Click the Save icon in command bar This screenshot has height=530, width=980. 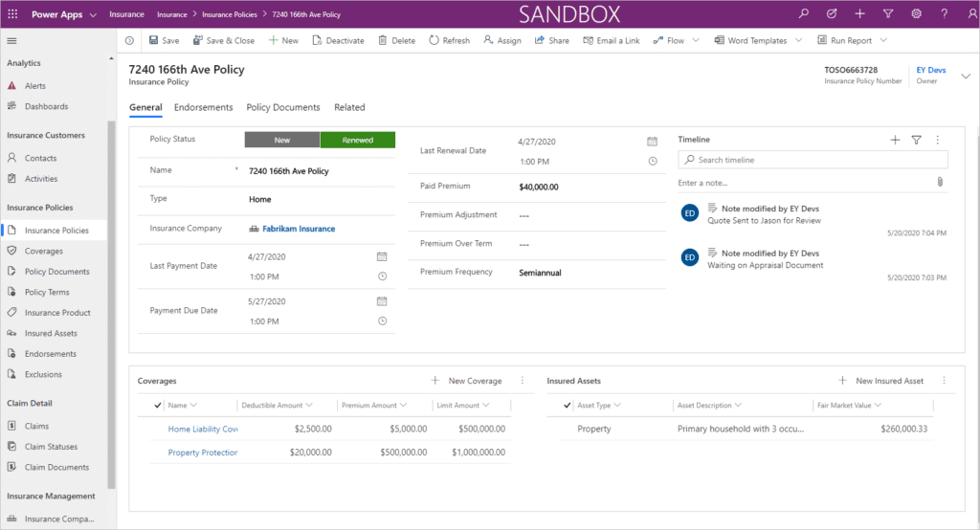[x=154, y=41]
